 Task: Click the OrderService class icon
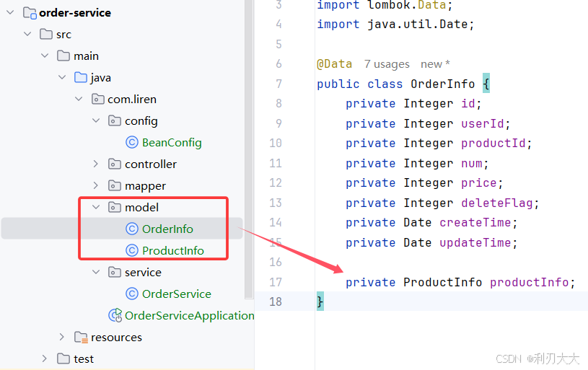(x=131, y=294)
